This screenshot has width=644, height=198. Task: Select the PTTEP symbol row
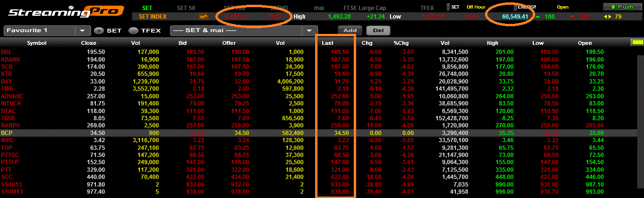click(x=319, y=163)
